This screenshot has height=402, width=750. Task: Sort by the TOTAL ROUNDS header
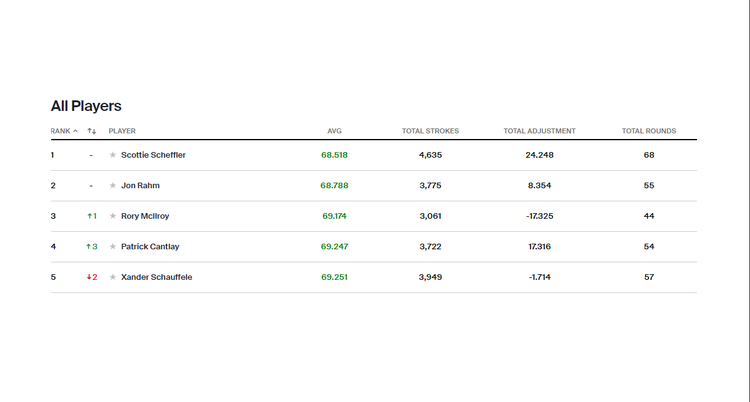point(648,131)
